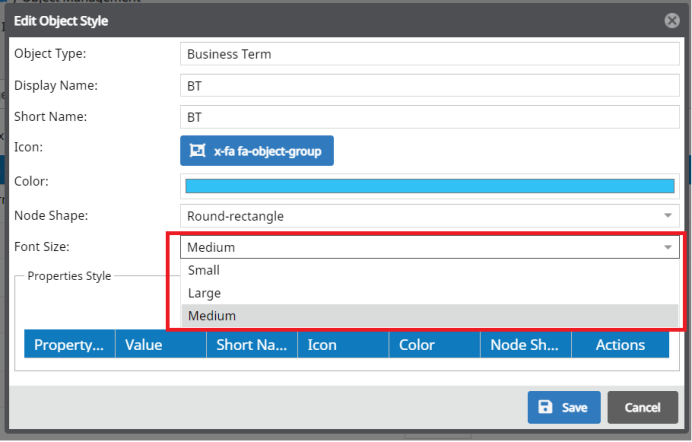Screen dimensions: 692x442
Task: Click the Properties Style heading
Action: pos(69,276)
